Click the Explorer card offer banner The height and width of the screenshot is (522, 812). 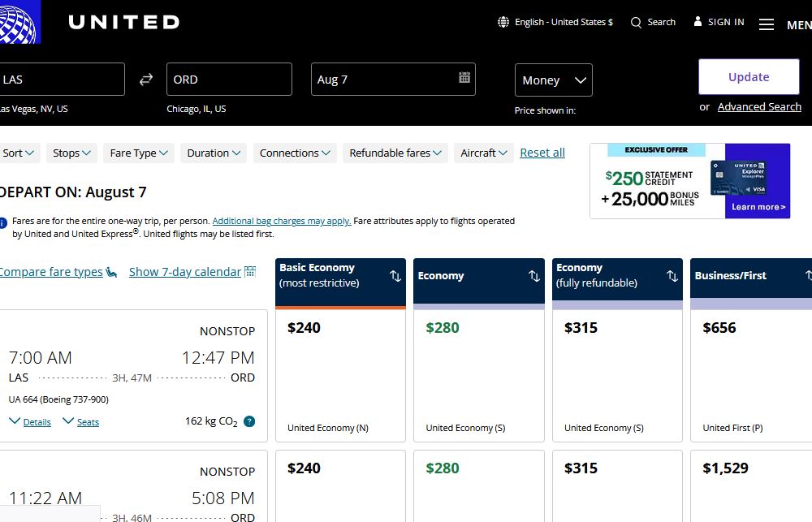[689, 181]
